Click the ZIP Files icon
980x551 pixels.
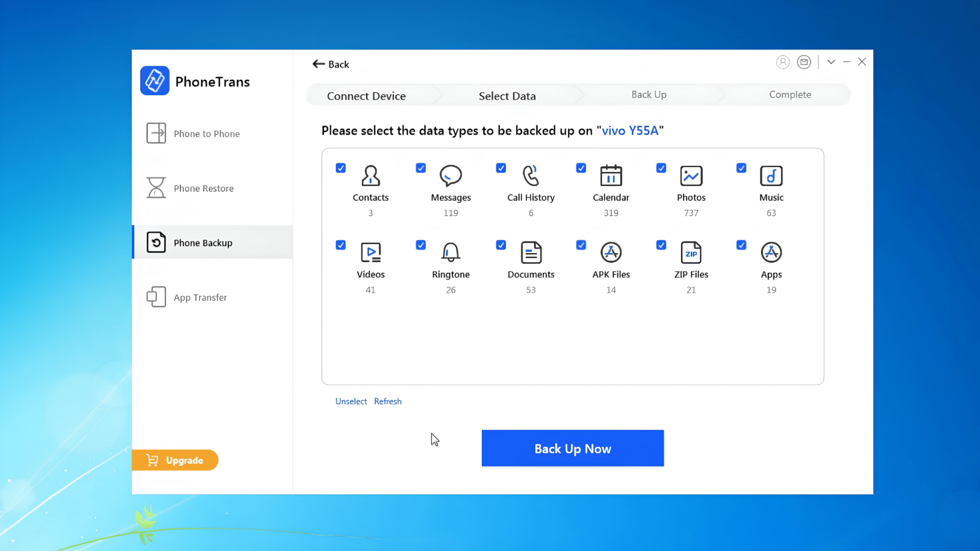tap(691, 253)
